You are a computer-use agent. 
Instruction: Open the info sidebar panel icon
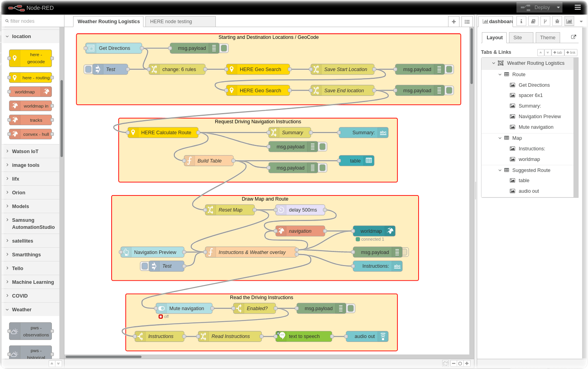click(x=520, y=21)
